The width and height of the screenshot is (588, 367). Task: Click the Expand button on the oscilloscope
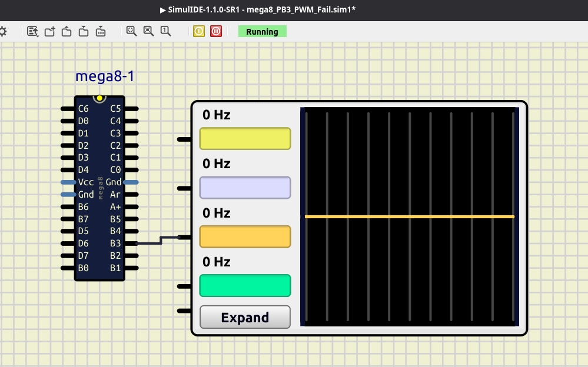245,318
